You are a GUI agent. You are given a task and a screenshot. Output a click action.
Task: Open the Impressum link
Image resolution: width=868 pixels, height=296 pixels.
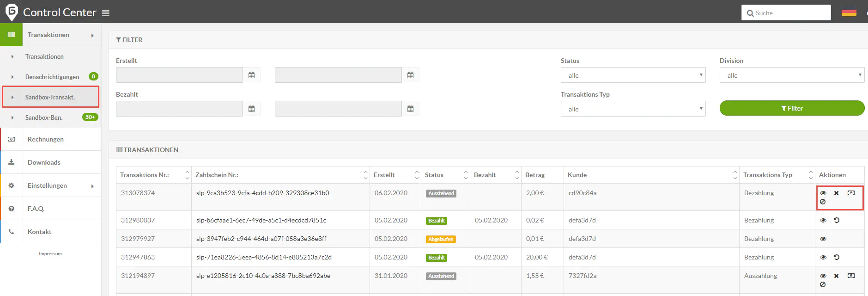click(50, 254)
